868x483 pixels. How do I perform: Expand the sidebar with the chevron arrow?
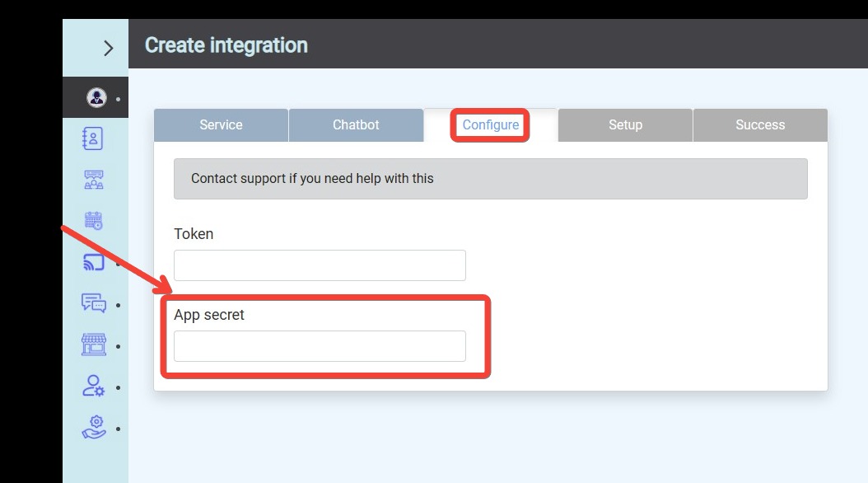[x=108, y=48]
